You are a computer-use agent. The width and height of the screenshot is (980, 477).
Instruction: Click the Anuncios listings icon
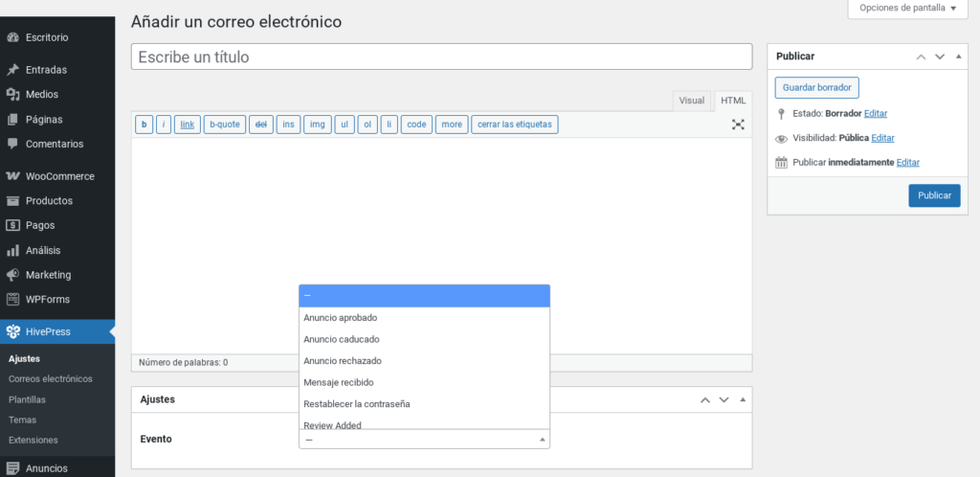12,468
